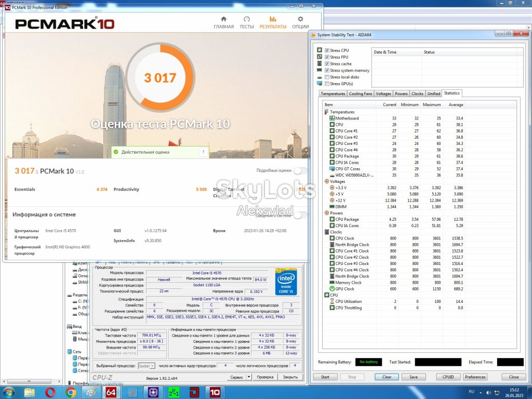The height and width of the screenshot is (399, 532).
Task: Open the CPUID panel from AIDA64
Action: pyautogui.click(x=448, y=377)
